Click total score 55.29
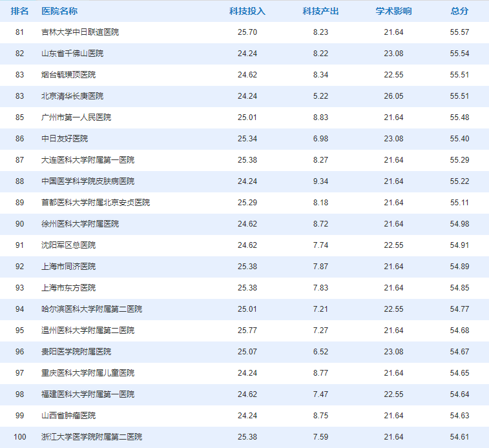489x448 pixels. (x=459, y=160)
